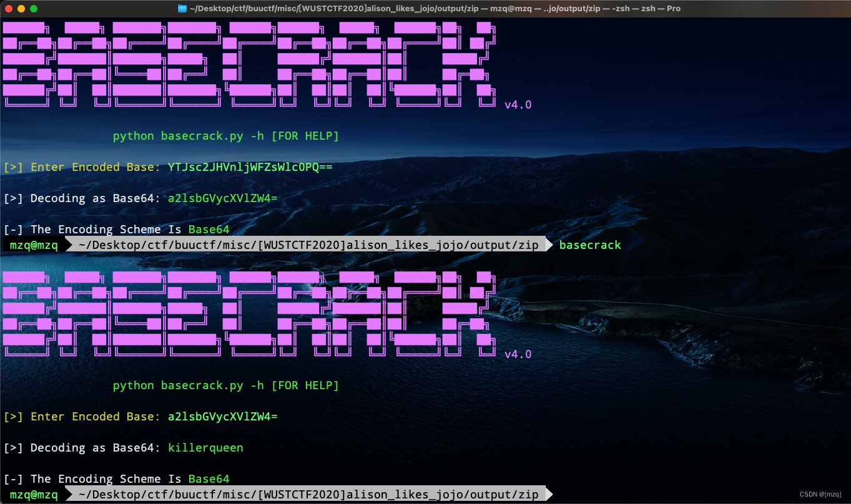Image resolution: width=851 pixels, height=504 pixels.
Task: Click the CSDN @[mzq] watermark
Action: (x=821, y=494)
